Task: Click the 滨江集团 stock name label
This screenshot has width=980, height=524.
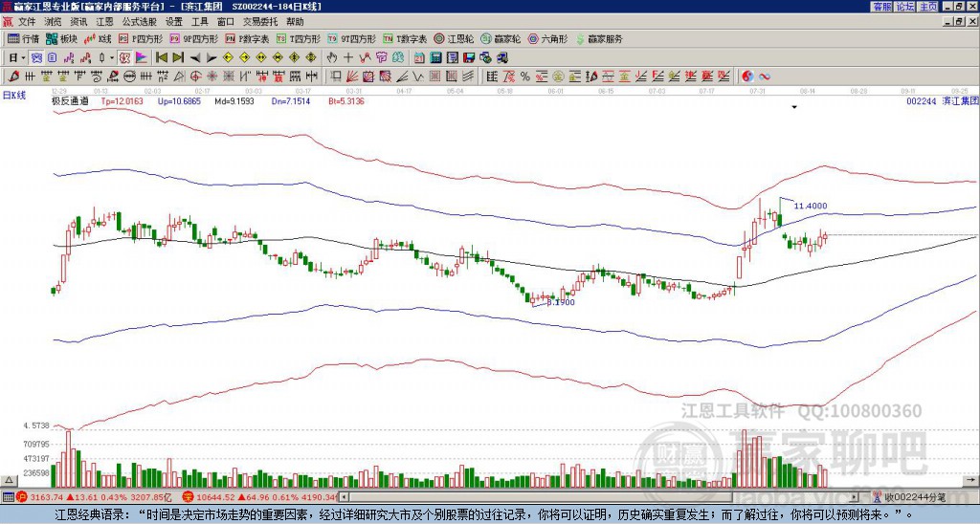Action: (x=960, y=100)
